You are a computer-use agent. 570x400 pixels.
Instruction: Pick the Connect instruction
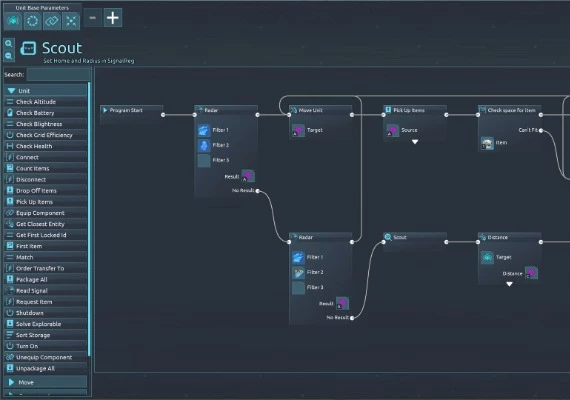(x=45, y=157)
